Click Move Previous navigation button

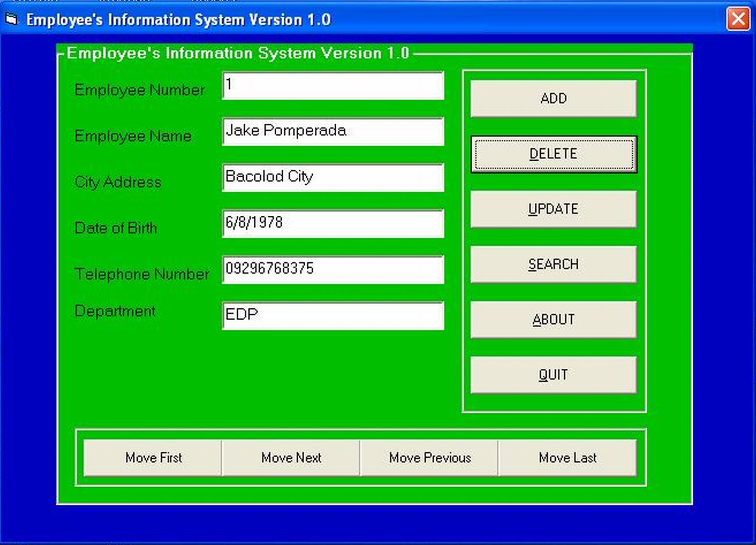[x=429, y=458]
